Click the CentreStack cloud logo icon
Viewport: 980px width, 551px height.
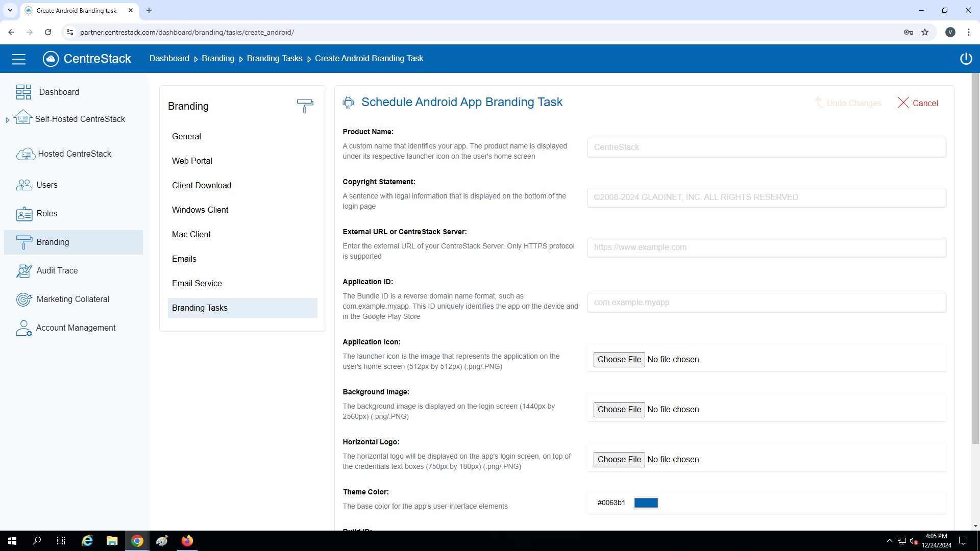pos(51,59)
